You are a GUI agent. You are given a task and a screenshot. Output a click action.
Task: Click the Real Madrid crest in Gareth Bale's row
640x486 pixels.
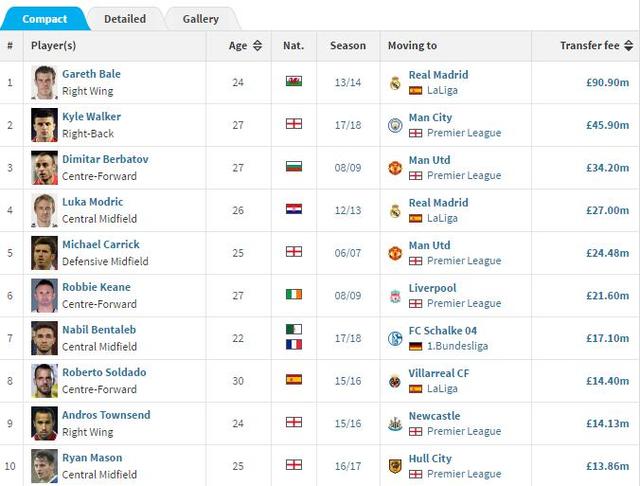pyautogui.click(x=395, y=83)
